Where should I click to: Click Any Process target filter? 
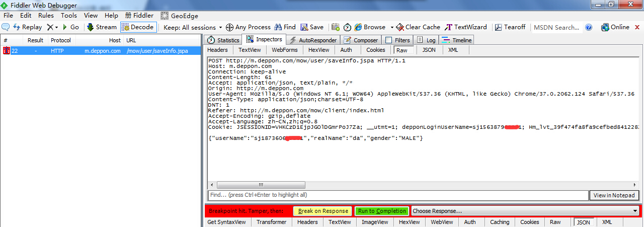coord(248,27)
